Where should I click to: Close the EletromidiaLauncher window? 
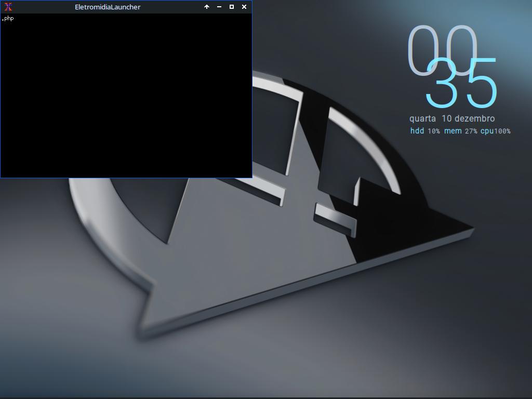tap(244, 7)
